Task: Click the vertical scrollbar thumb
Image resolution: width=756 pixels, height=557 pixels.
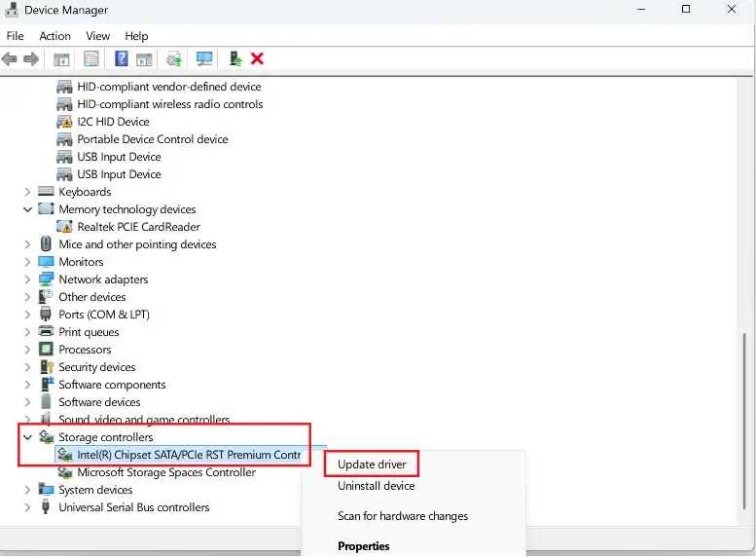Action: tap(745, 420)
